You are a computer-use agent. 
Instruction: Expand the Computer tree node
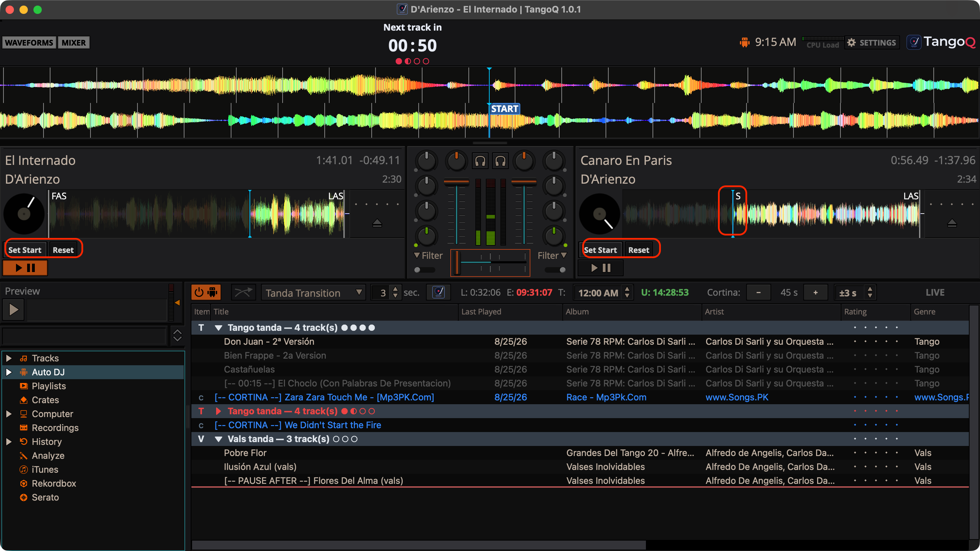[x=9, y=414]
